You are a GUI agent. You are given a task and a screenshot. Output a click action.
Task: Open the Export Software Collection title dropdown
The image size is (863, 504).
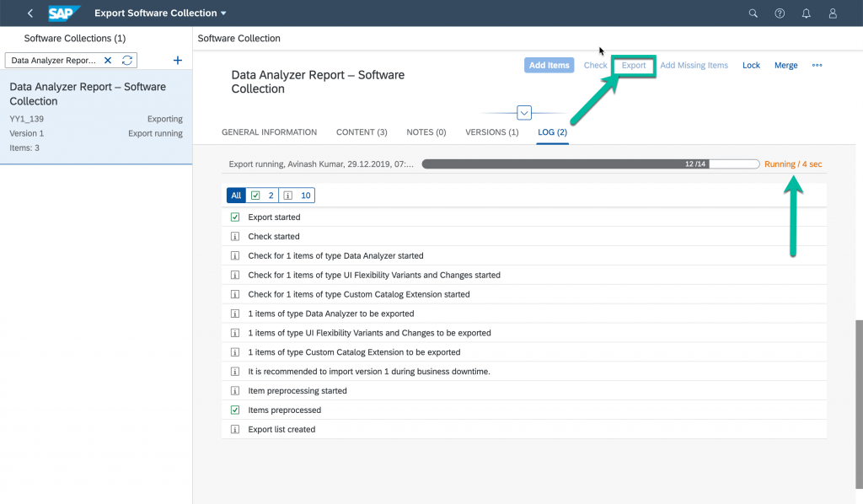(x=160, y=13)
